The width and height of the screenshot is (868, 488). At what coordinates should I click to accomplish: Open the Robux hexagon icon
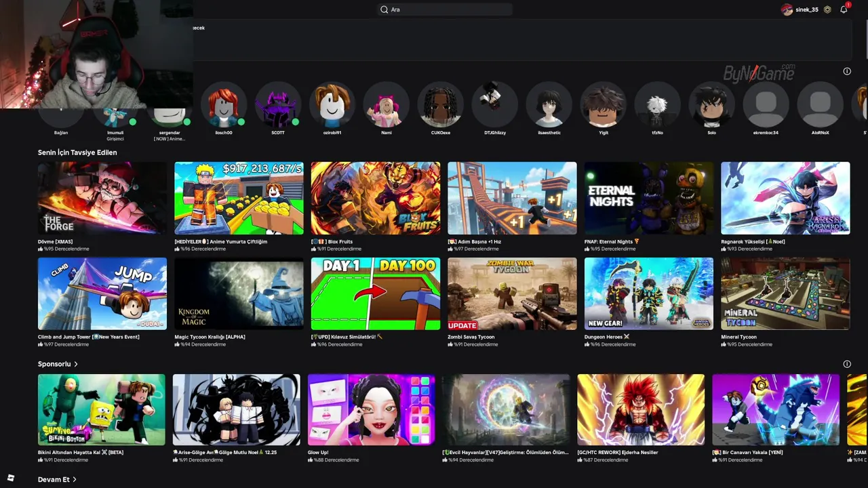[x=827, y=9]
